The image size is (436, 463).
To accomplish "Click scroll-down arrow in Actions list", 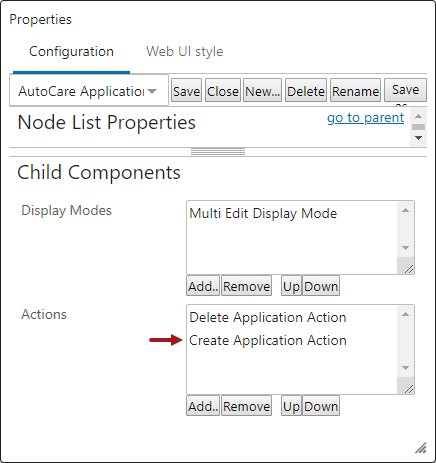I will tap(405, 368).
